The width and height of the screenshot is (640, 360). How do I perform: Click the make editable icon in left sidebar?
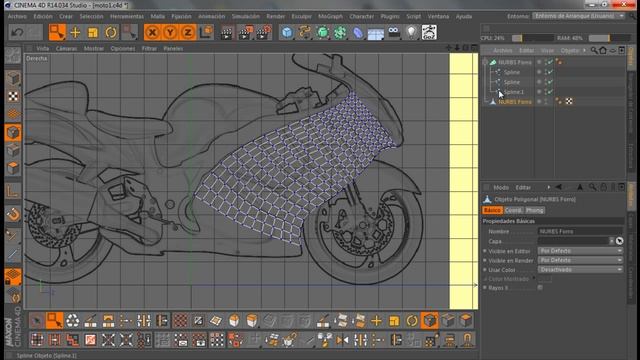tap(13, 56)
